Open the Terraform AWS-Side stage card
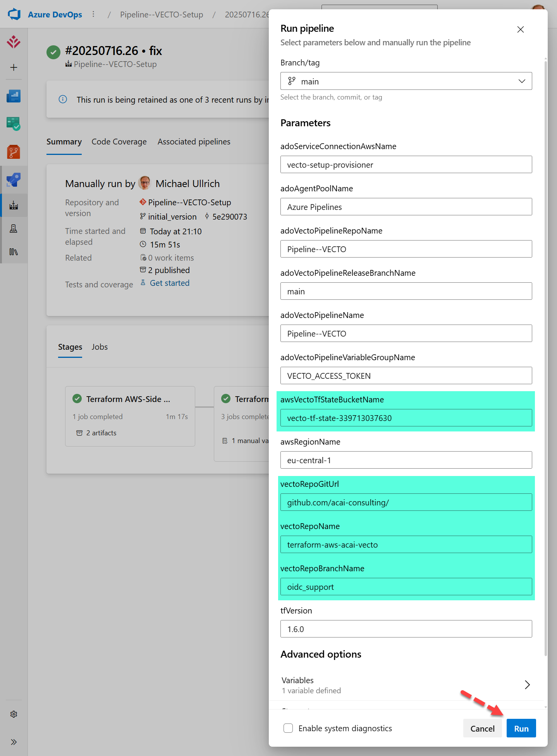 pyautogui.click(x=130, y=416)
